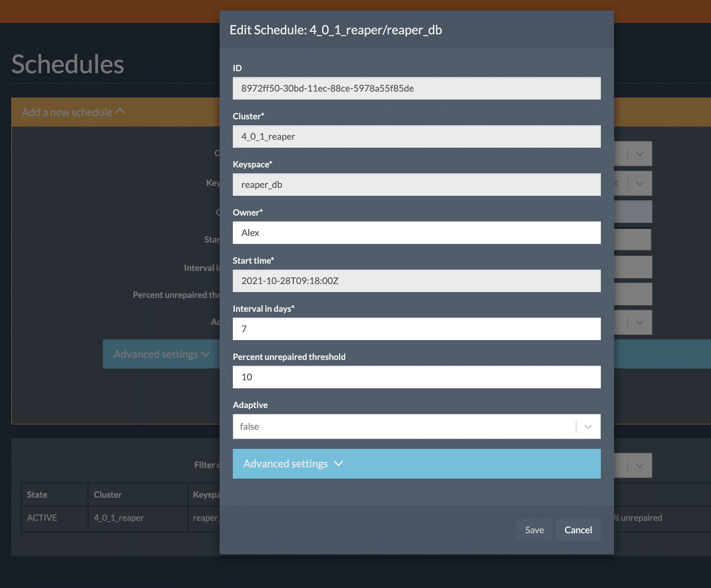Image resolution: width=711 pixels, height=588 pixels.
Task: Click the Start time field in dialog
Action: click(416, 281)
